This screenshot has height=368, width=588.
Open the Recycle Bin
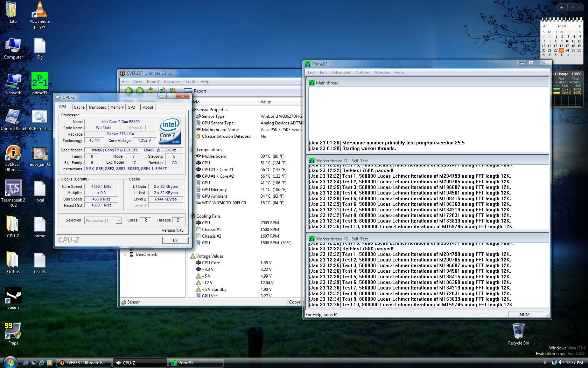click(518, 334)
